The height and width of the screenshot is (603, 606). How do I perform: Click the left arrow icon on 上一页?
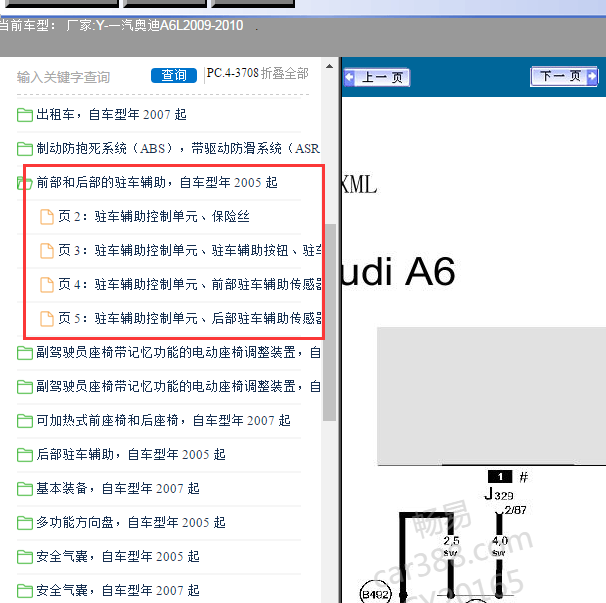tap(349, 77)
